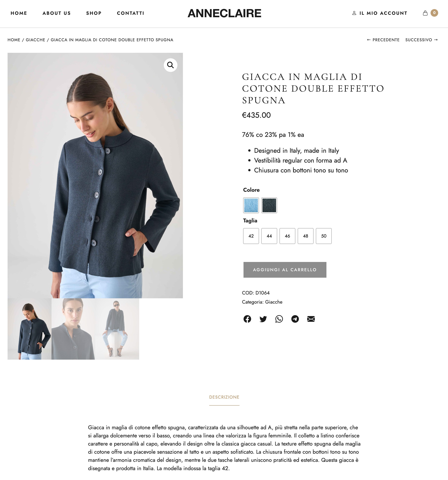
Task: Share product on Twitter
Action: click(263, 319)
